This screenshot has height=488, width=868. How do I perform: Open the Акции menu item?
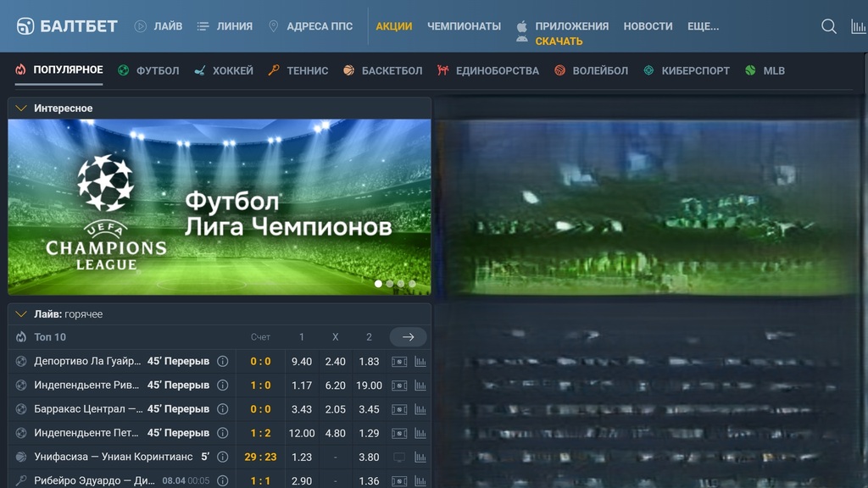[x=394, y=26]
